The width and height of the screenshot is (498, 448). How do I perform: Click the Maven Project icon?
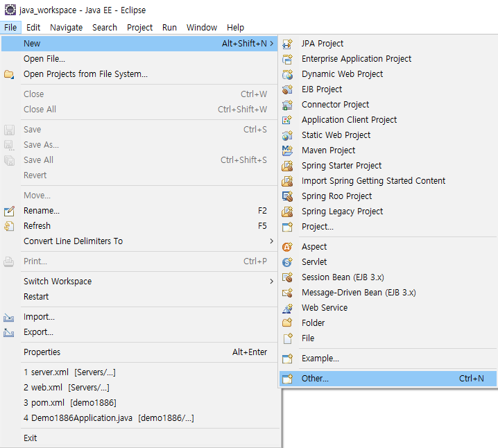287,150
